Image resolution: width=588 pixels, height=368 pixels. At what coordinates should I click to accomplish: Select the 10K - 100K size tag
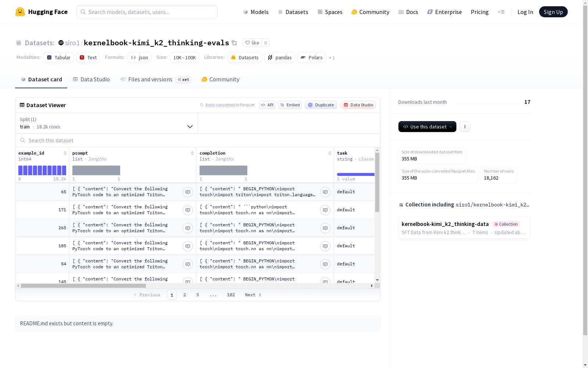point(184,57)
